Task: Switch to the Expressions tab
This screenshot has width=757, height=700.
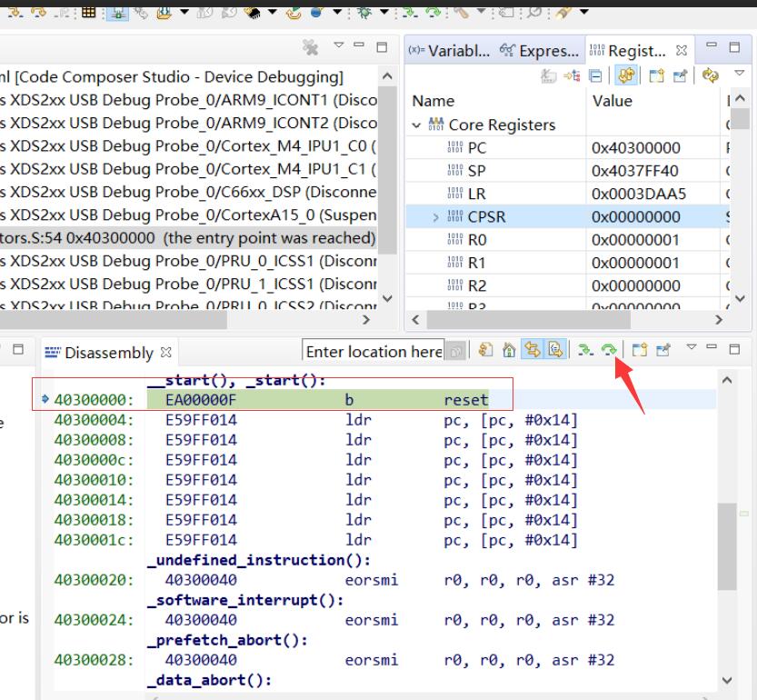Action: tap(544, 51)
